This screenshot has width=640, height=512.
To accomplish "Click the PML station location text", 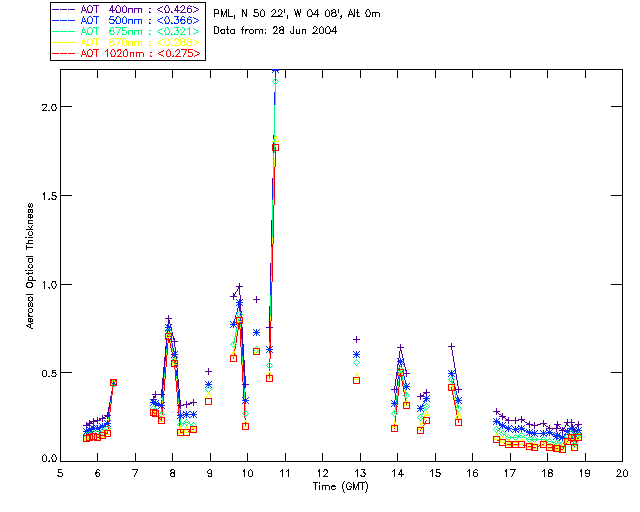I will coord(297,13).
